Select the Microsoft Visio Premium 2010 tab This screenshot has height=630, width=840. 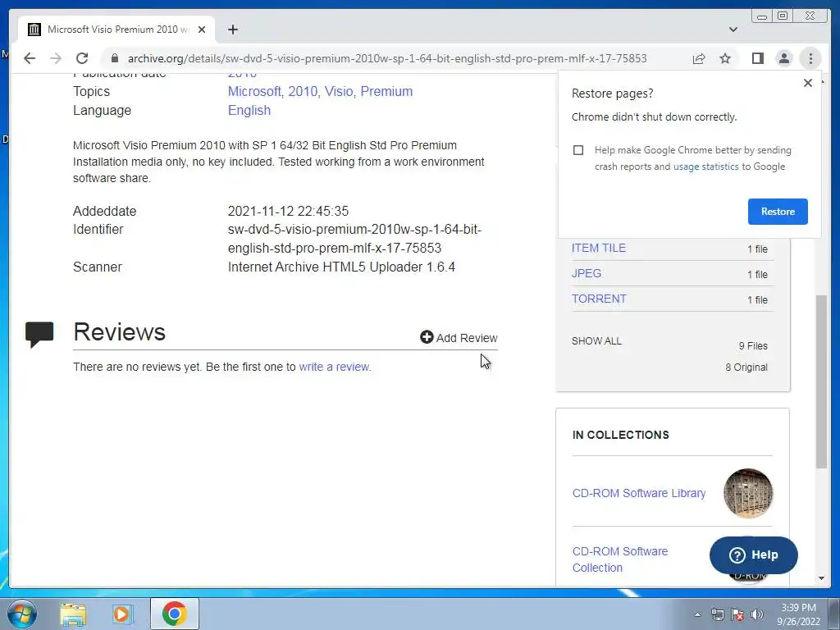pyautogui.click(x=116, y=30)
